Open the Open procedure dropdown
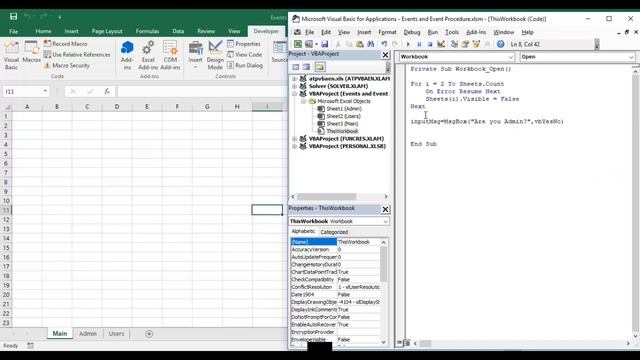The width and height of the screenshot is (640, 360). click(631, 57)
